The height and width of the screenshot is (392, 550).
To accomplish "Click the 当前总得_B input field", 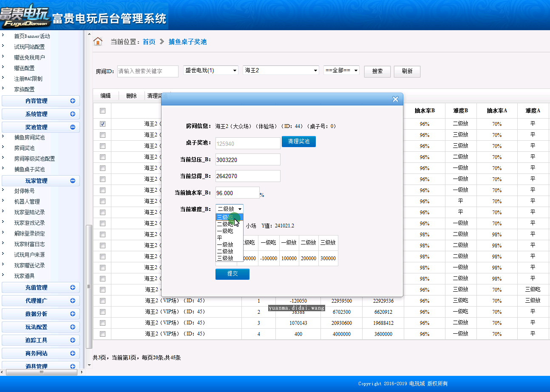I will point(248,176).
